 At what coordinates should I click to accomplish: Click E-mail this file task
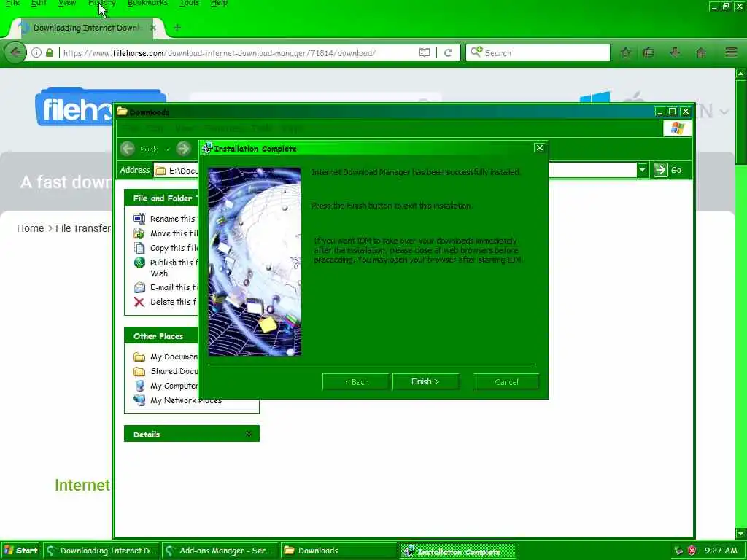(166, 287)
